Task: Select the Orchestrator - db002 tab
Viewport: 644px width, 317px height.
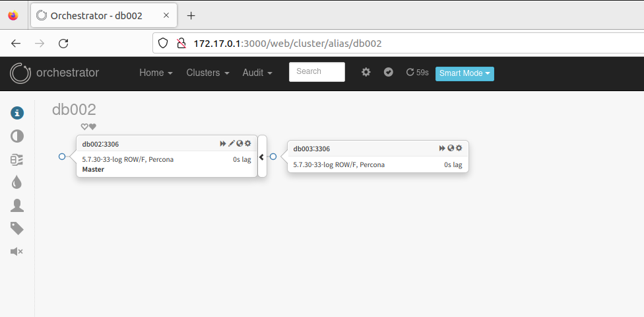Action: coord(104,16)
